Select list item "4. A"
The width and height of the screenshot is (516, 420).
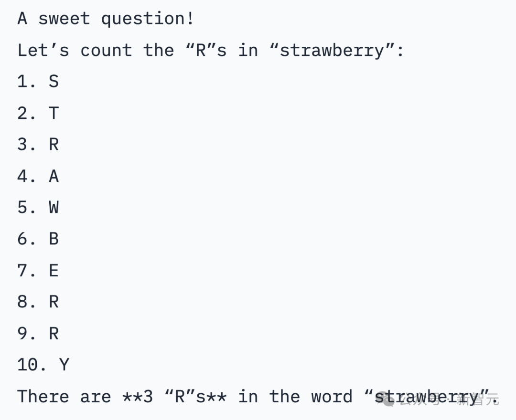tap(38, 176)
